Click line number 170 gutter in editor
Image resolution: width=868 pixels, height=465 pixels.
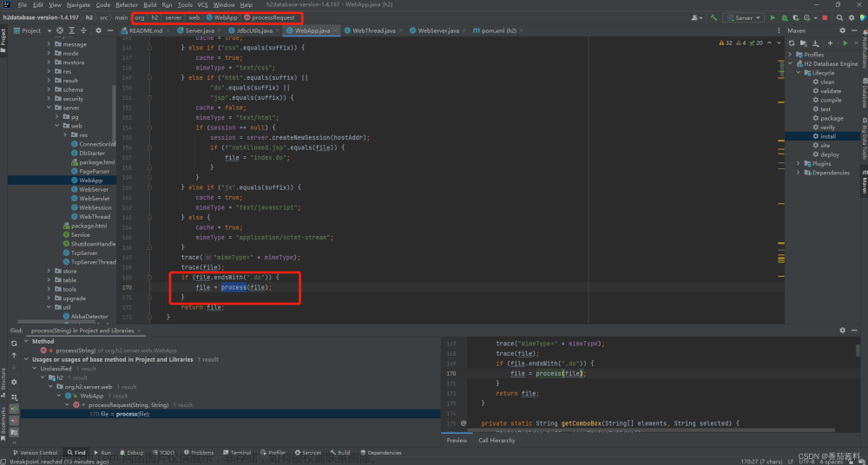coord(127,287)
